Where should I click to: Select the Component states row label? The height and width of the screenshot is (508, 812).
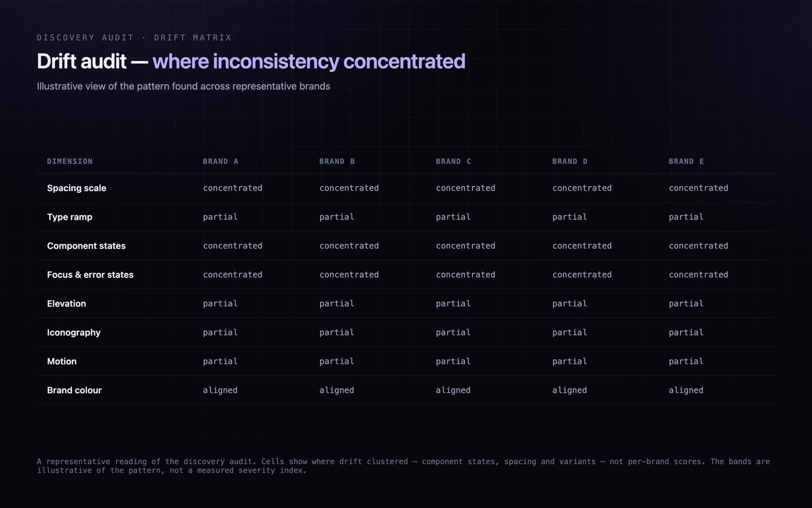tap(86, 246)
